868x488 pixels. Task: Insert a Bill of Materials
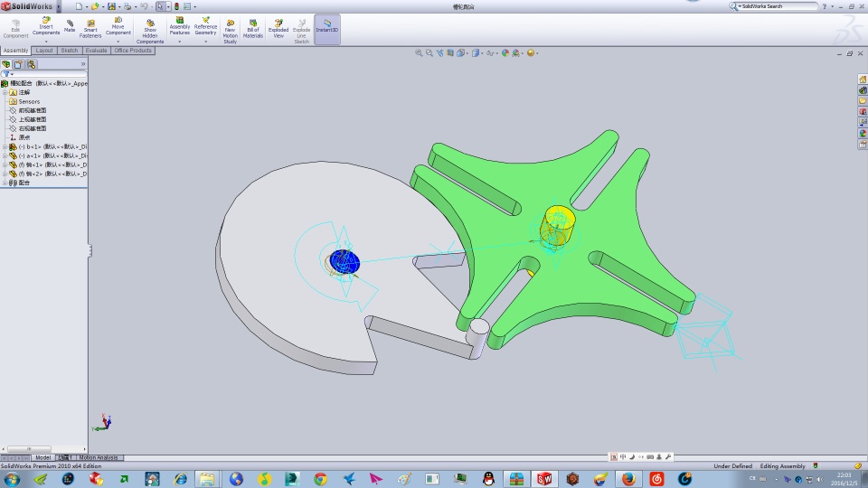pyautogui.click(x=253, y=29)
